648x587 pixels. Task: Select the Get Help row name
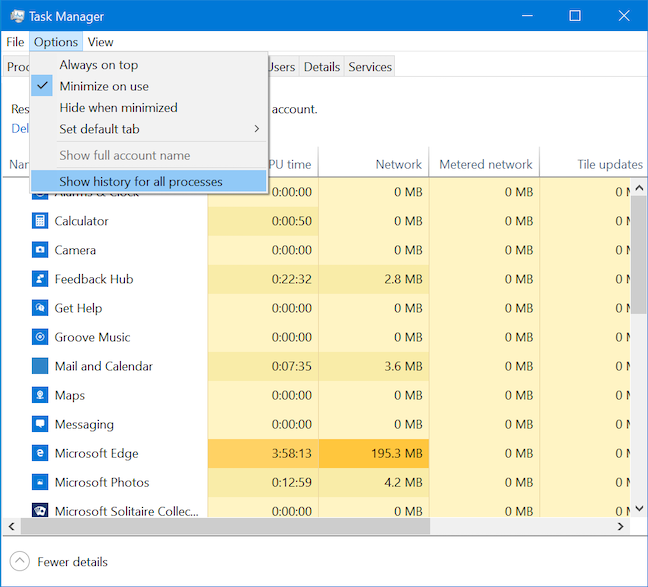coord(78,308)
